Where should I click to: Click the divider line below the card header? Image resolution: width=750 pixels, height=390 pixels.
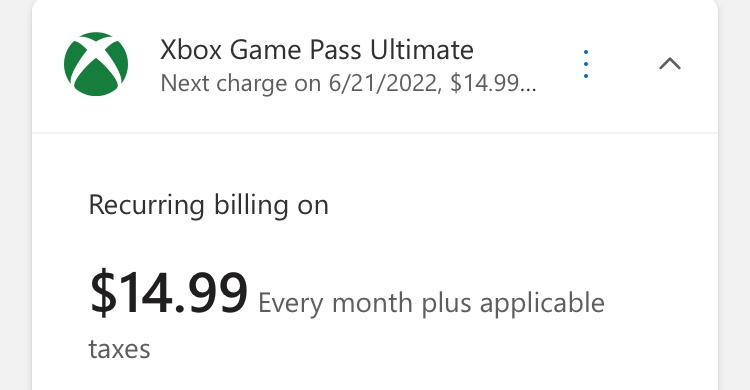375,133
